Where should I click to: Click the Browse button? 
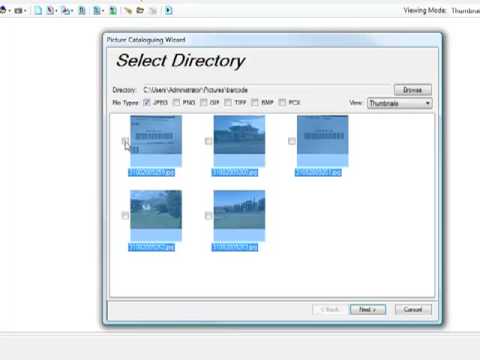click(x=413, y=90)
